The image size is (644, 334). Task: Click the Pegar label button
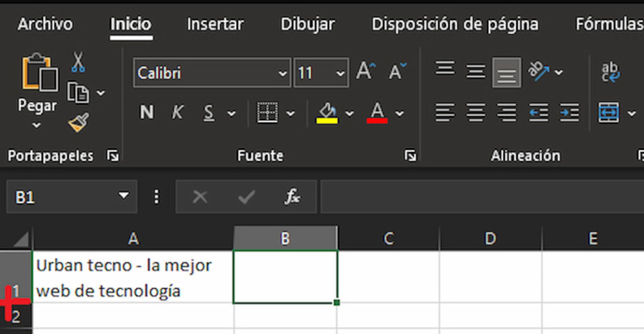(37, 106)
